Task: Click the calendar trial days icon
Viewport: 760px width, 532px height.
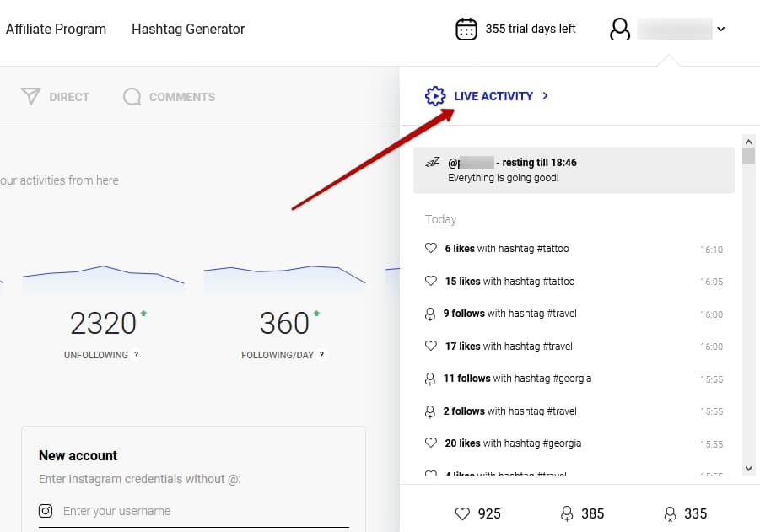Action: pos(466,29)
